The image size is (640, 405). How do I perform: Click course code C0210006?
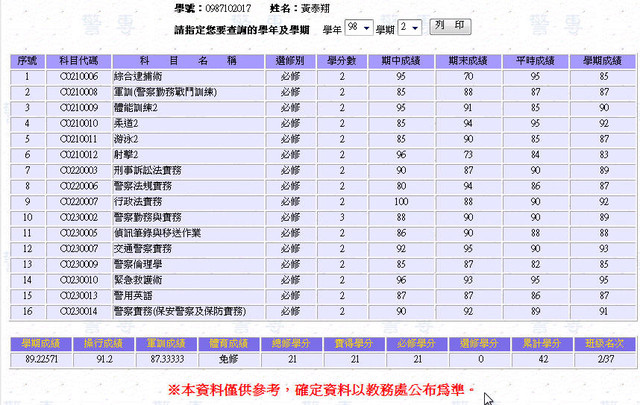(79, 76)
